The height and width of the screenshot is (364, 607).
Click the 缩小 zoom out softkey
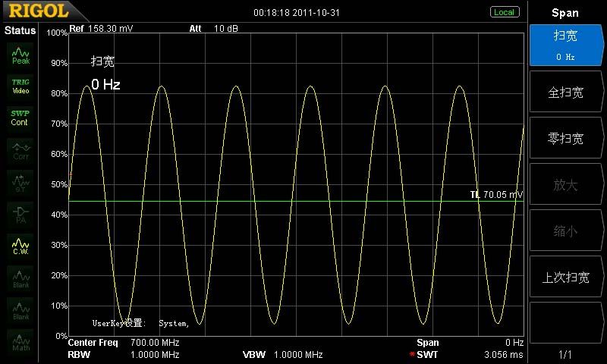pyautogui.click(x=566, y=231)
